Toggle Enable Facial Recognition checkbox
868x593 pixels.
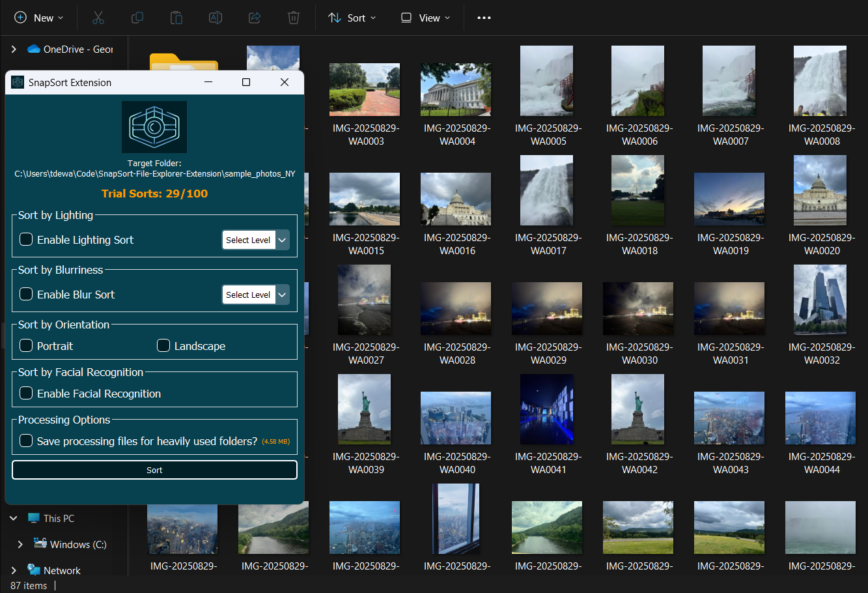coord(26,393)
